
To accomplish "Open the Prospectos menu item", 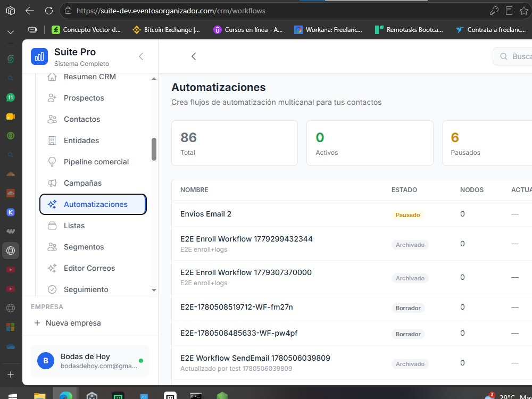I will point(93,98).
